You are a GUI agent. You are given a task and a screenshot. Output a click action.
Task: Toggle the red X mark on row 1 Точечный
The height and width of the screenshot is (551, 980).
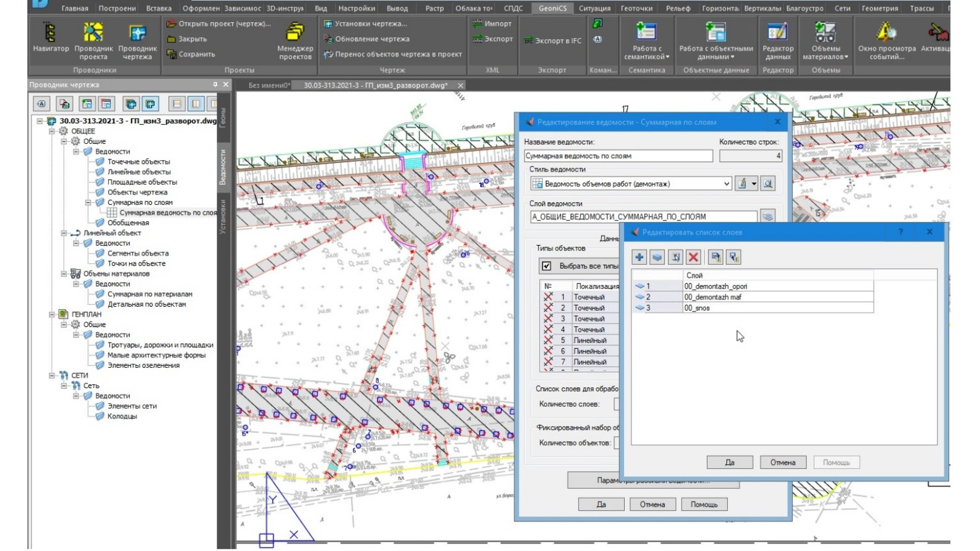click(548, 297)
